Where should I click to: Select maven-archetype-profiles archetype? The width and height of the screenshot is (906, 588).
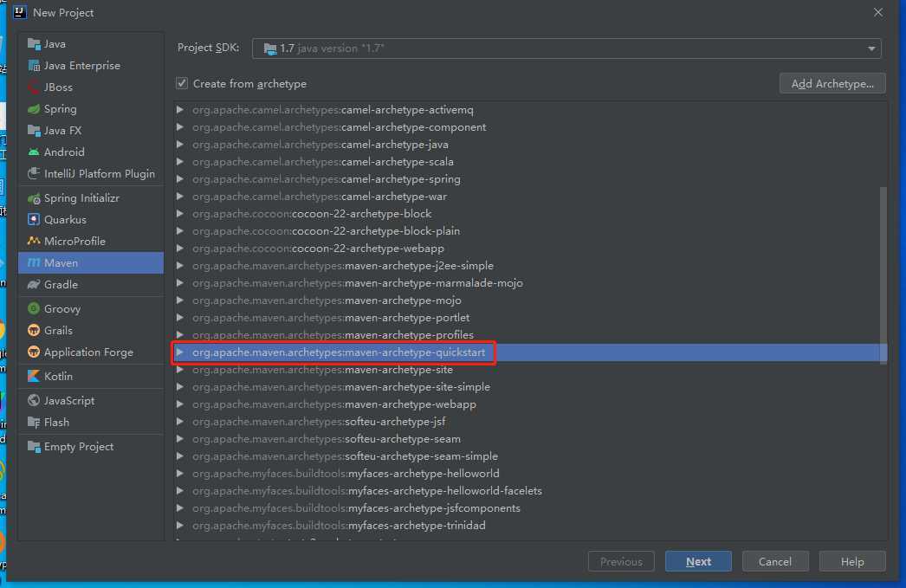tap(530, 335)
